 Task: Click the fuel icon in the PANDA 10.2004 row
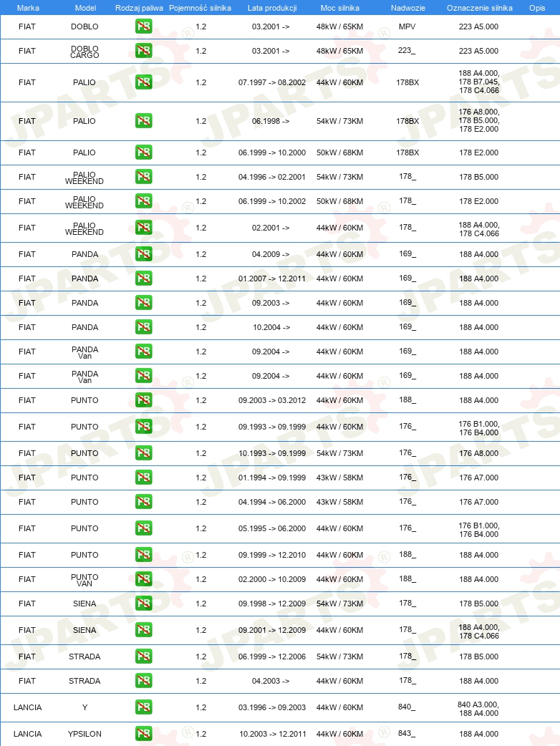point(143,327)
